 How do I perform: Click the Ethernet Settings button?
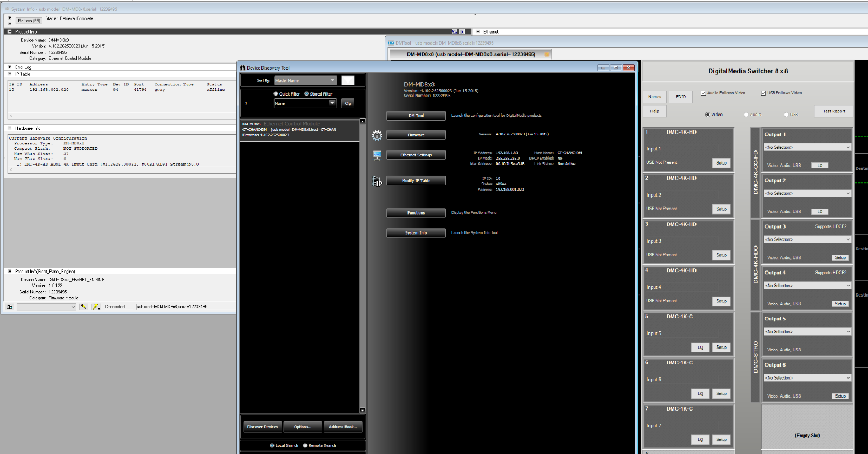tap(416, 155)
